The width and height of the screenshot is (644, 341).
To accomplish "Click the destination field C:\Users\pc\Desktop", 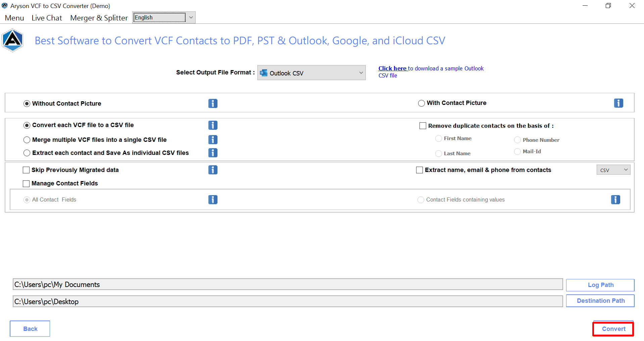I will pos(288,301).
